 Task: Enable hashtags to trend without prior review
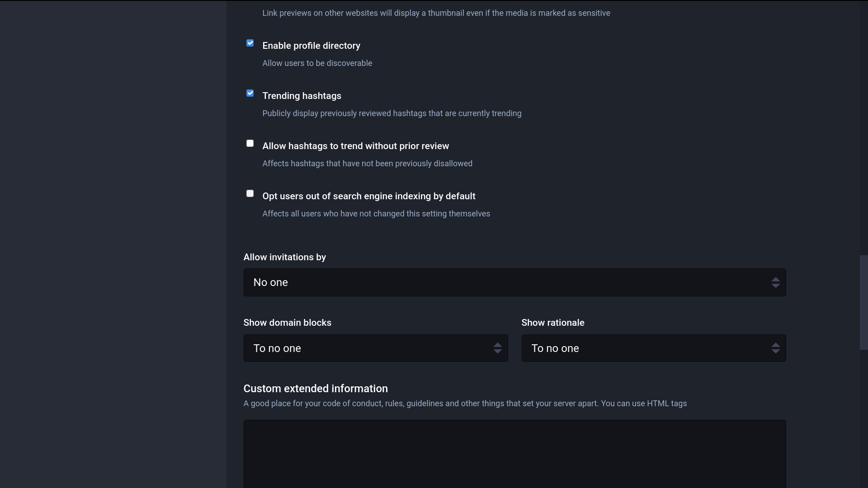tap(250, 144)
